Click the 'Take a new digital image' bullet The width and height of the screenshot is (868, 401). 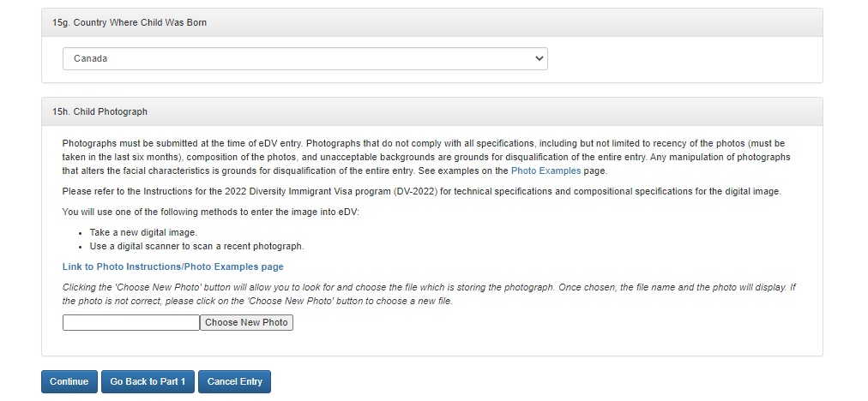(x=143, y=232)
